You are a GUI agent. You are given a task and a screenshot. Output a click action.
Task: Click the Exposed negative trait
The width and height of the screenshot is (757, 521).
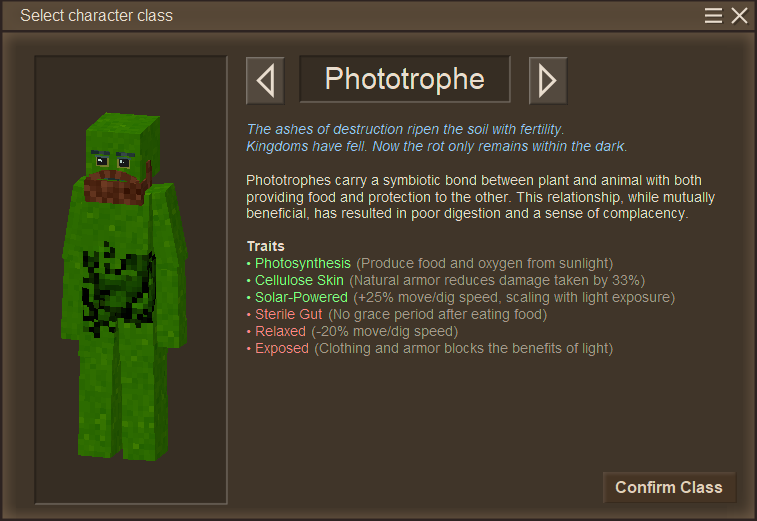(282, 348)
